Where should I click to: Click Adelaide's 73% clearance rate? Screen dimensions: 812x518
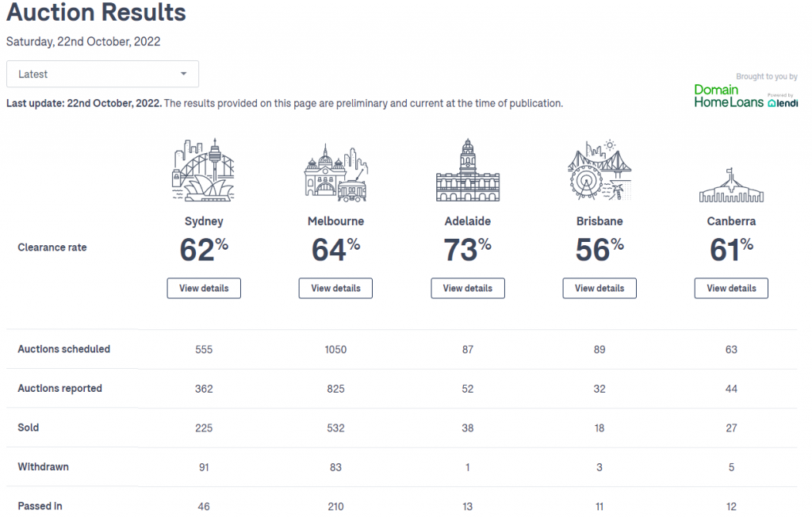[x=468, y=249]
